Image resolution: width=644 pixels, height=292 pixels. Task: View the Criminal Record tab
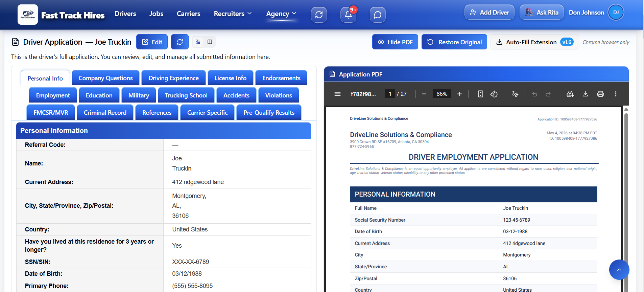pyautogui.click(x=105, y=112)
